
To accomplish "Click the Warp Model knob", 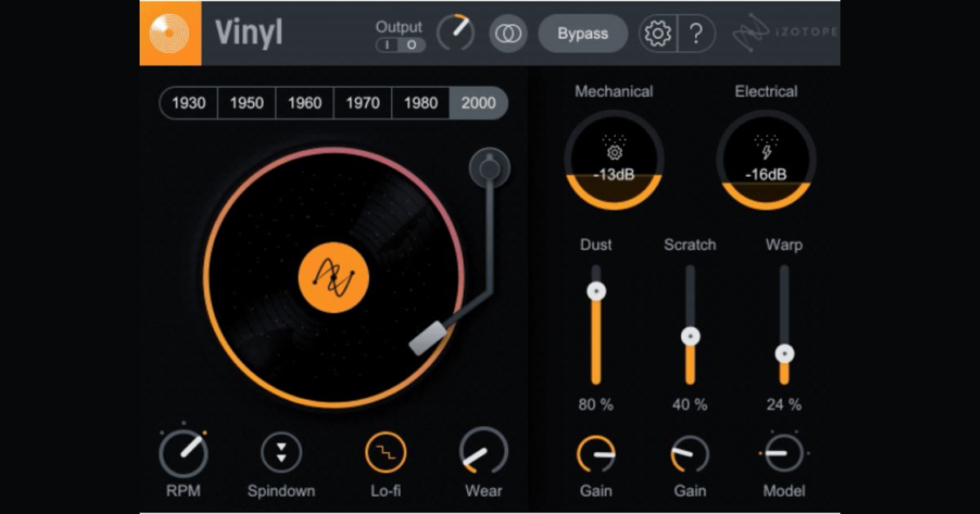I will click(784, 453).
